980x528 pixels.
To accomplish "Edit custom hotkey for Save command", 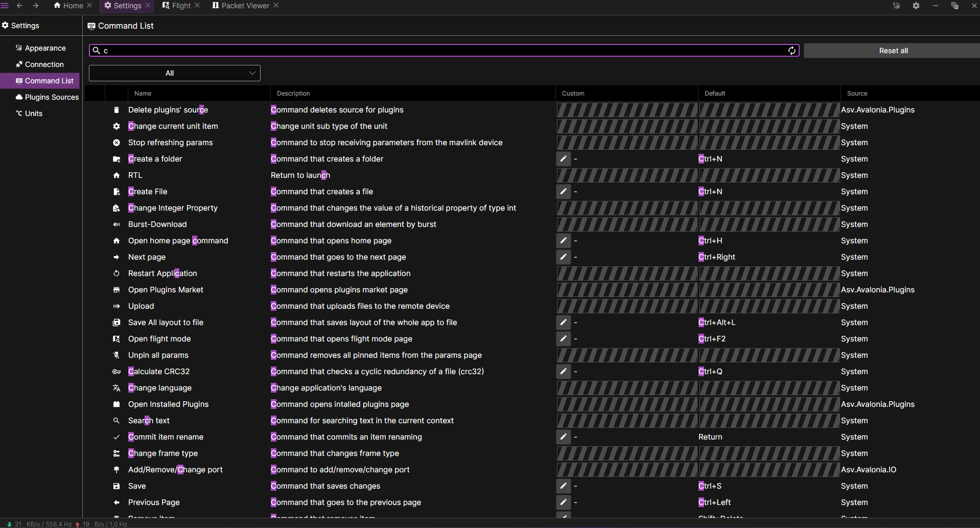I will click(563, 486).
